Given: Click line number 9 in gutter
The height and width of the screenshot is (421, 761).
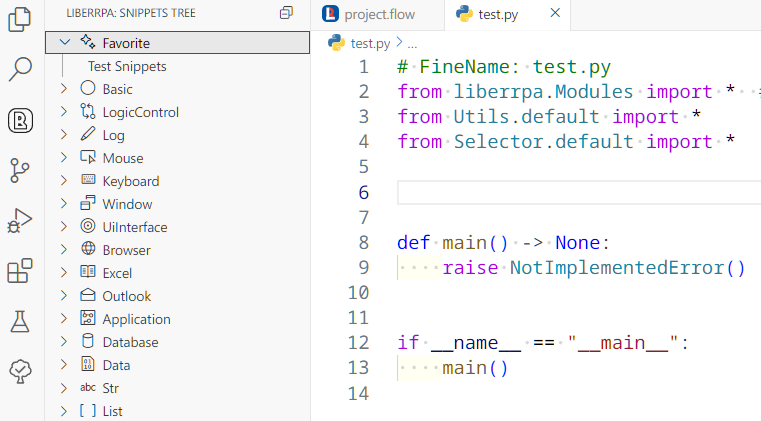Looking at the screenshot, I should click(364, 268).
